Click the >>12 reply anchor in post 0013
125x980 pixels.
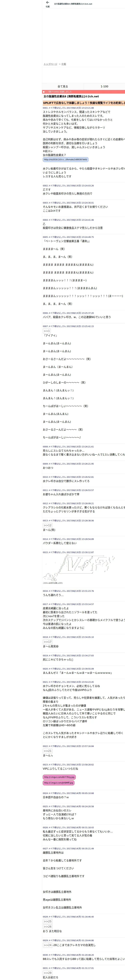click(47, 525)
